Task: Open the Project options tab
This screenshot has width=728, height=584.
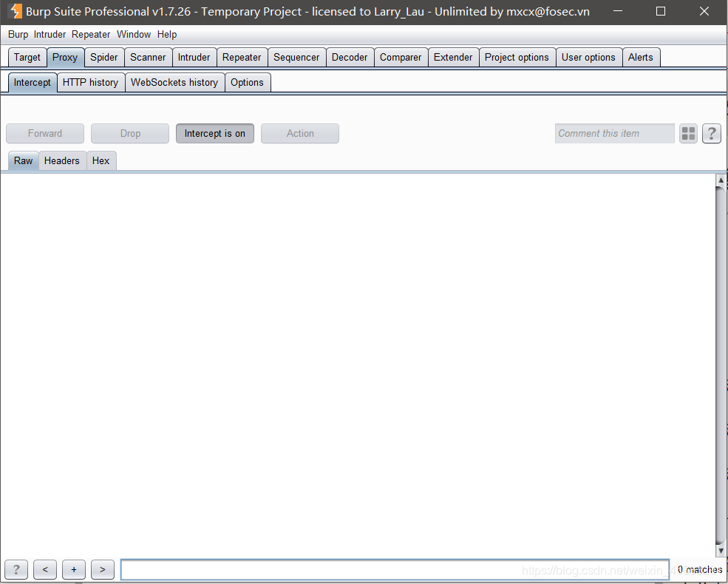Action: [517, 58]
